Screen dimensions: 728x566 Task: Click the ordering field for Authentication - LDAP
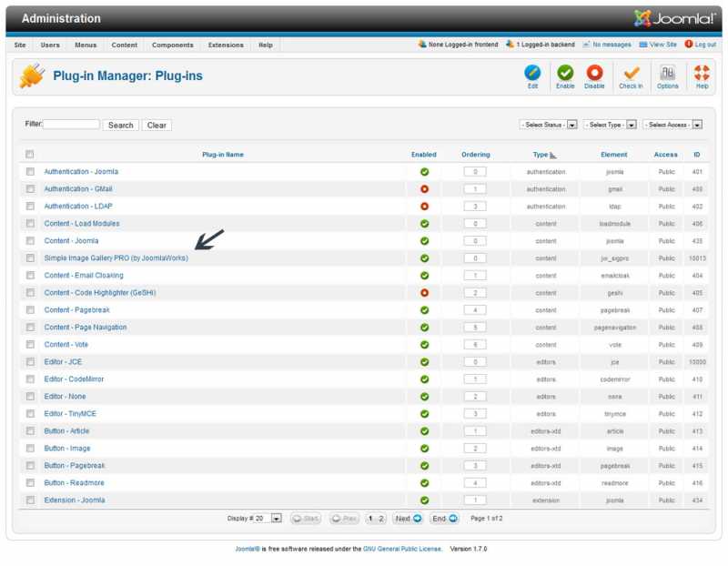[475, 207]
